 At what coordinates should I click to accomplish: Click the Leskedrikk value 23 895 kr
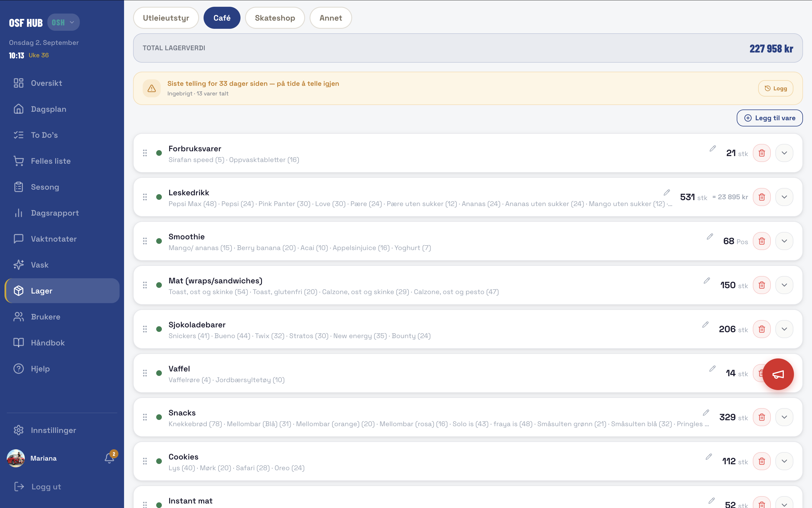(x=730, y=197)
